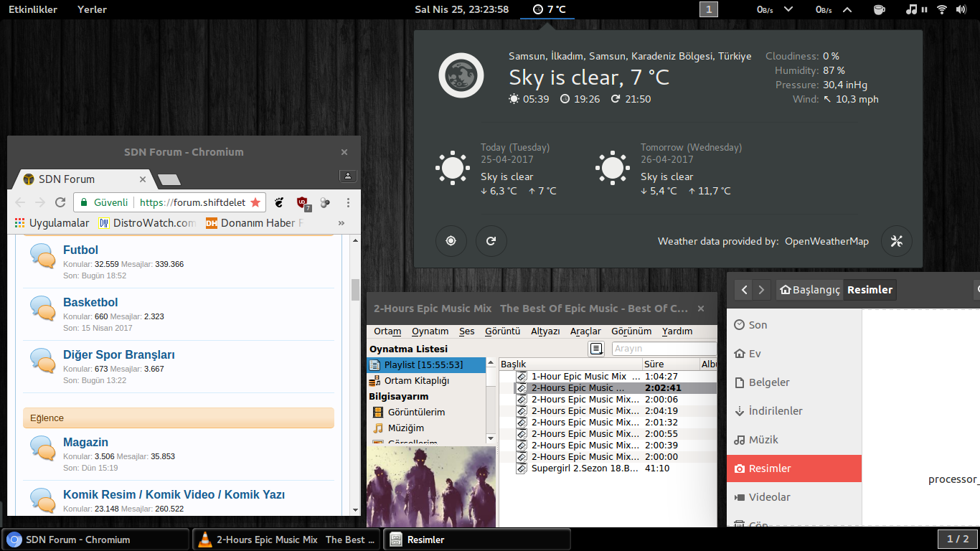Click the Chromium address bar URL

(x=192, y=202)
